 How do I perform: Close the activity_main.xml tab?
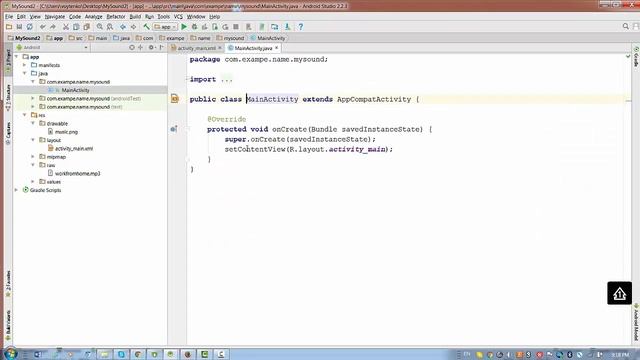(x=220, y=48)
